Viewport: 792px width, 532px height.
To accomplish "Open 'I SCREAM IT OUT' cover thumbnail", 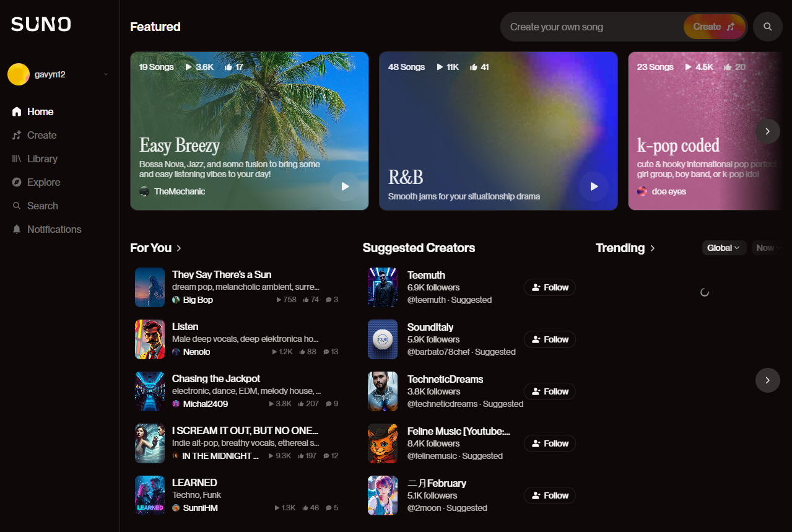I will [x=150, y=443].
